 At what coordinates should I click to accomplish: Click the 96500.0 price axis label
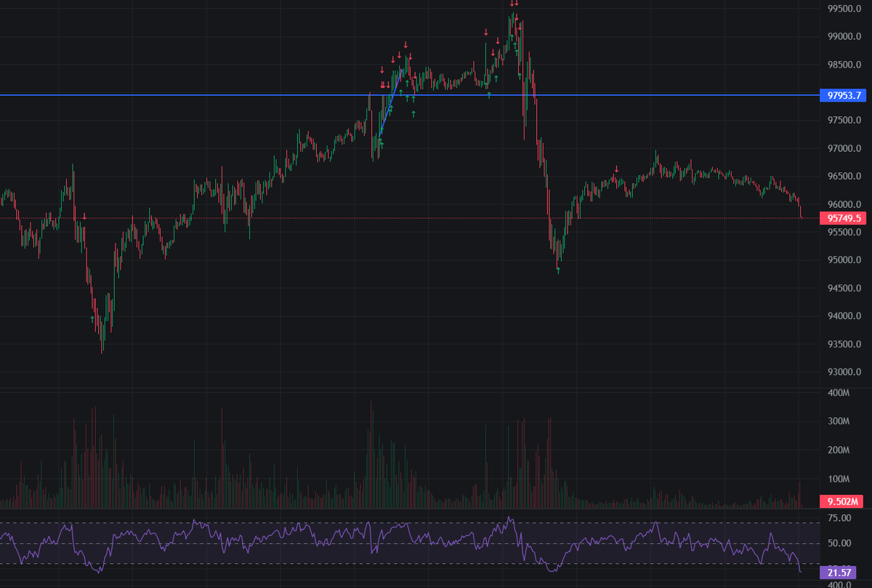[844, 177]
